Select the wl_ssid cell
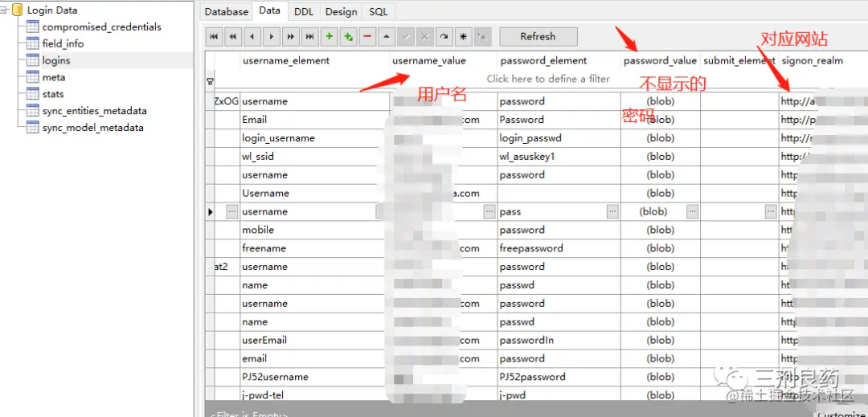 pyautogui.click(x=315, y=157)
